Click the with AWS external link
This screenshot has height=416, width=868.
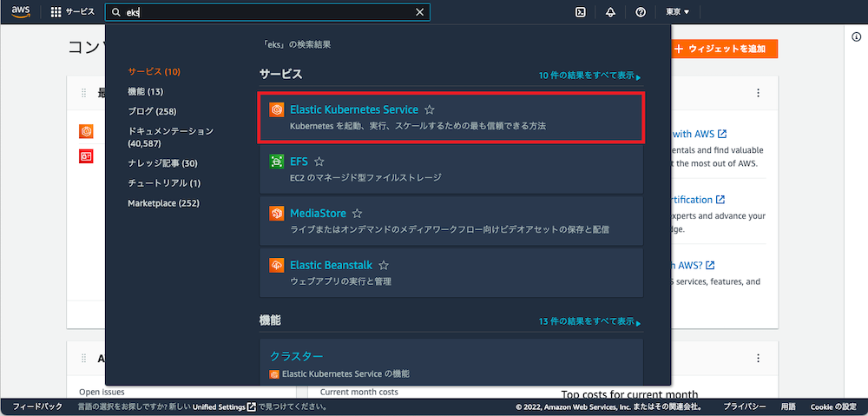(x=700, y=134)
